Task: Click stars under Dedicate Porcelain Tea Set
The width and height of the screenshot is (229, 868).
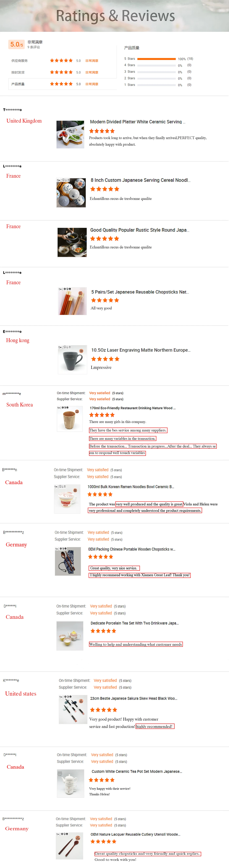Action: (x=103, y=631)
